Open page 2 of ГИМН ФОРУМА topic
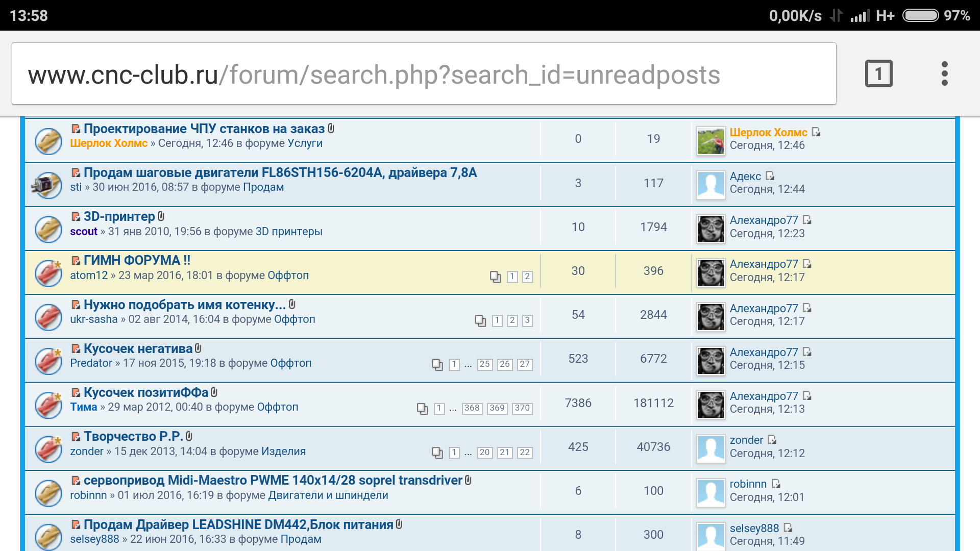The width and height of the screenshot is (980, 551). click(527, 277)
